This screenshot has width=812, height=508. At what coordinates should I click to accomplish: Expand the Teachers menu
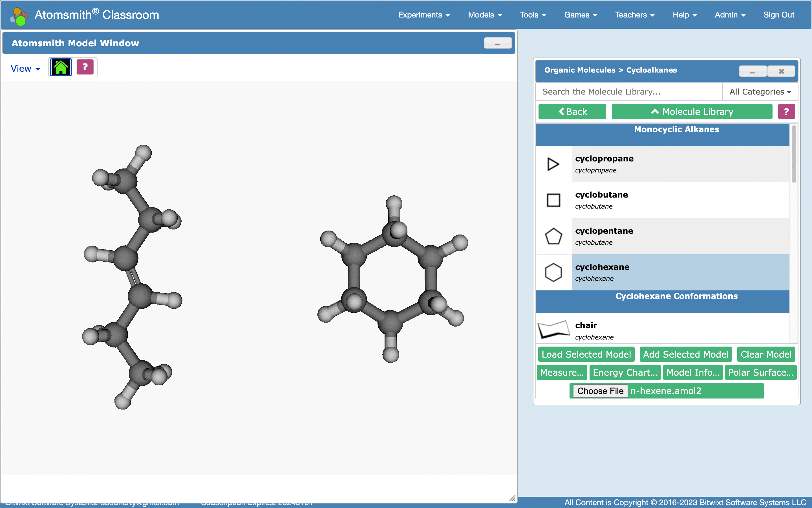pos(634,15)
